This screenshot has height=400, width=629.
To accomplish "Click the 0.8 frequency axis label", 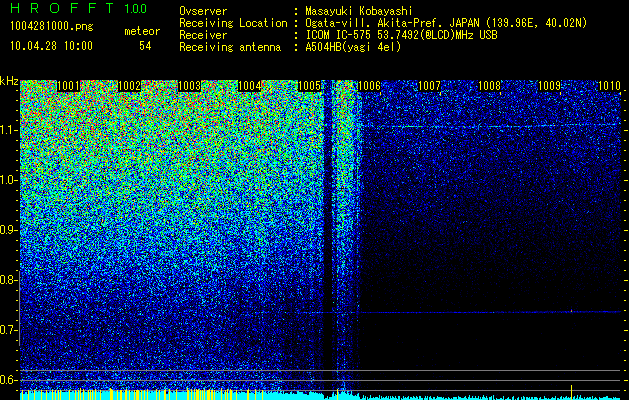I will click(8, 280).
